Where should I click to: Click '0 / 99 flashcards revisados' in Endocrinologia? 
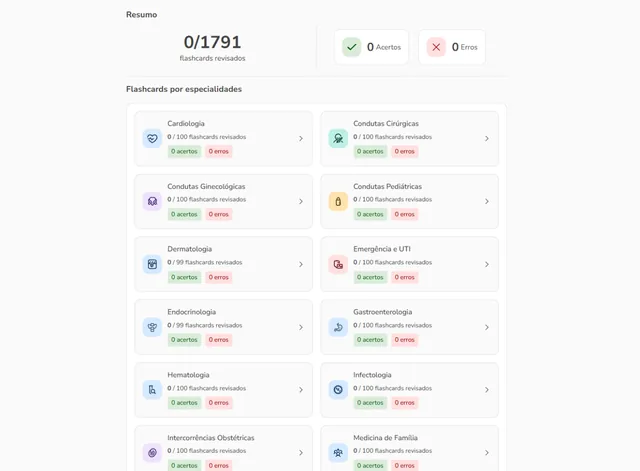pos(204,325)
